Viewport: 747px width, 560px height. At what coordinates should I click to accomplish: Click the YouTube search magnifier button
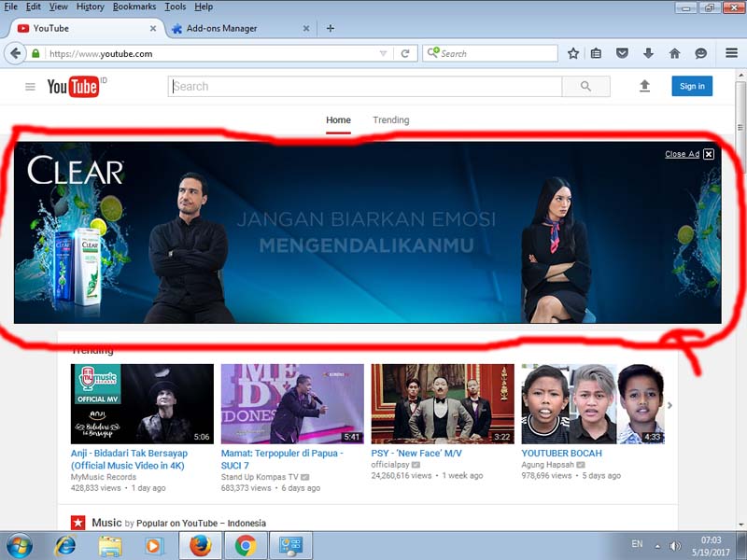click(x=585, y=86)
